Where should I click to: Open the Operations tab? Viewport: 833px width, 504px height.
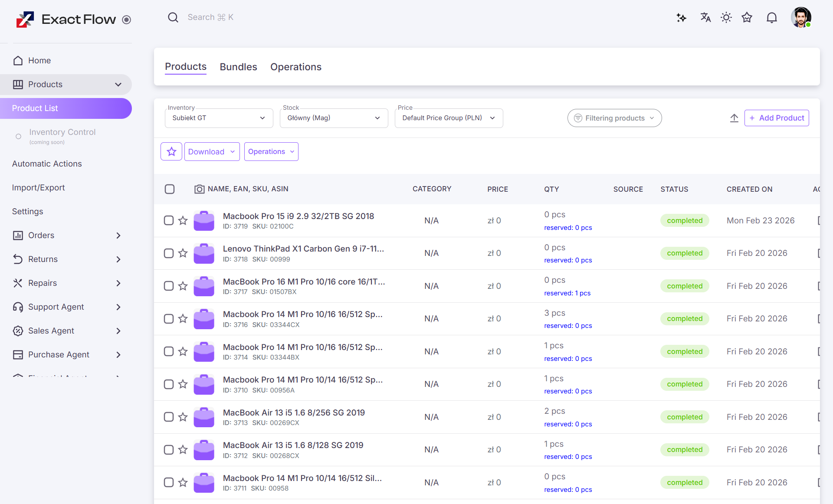pos(296,67)
